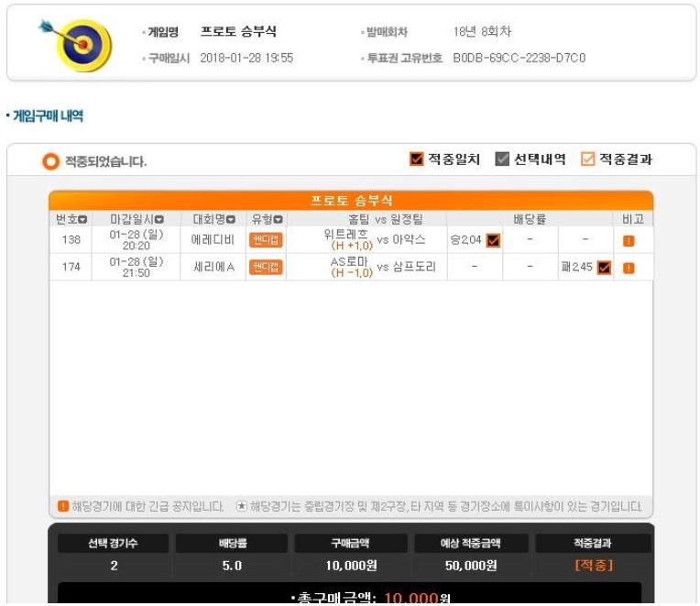
Task: Click the star venue-notice legend icon
Action: 241,506
